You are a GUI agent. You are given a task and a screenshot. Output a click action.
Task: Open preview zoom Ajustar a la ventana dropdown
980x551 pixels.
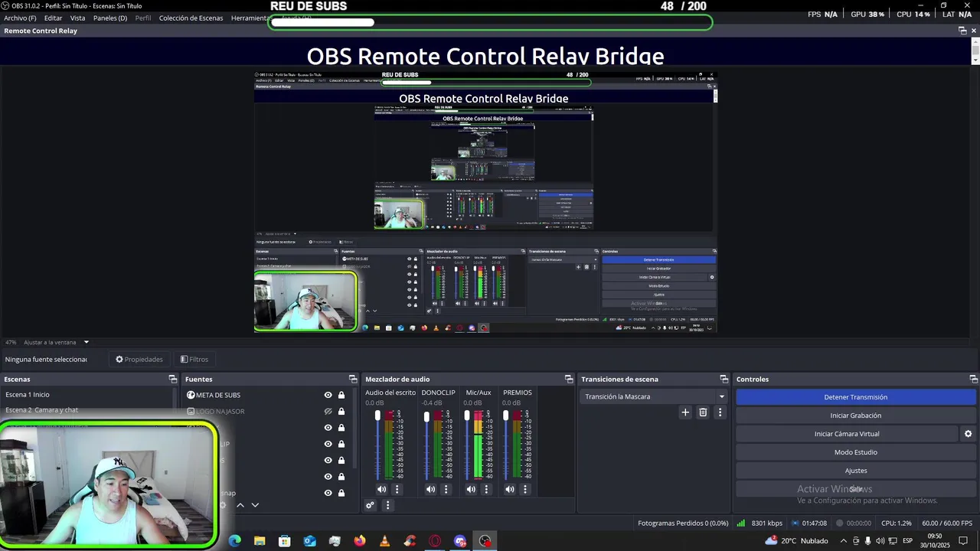[x=56, y=342]
